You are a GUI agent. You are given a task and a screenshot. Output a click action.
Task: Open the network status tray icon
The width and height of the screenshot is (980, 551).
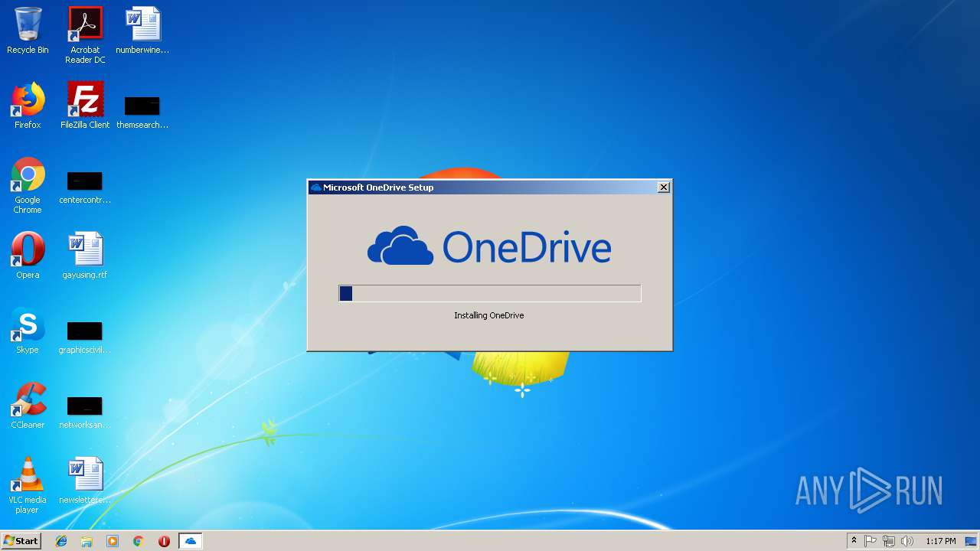pyautogui.click(x=889, y=541)
